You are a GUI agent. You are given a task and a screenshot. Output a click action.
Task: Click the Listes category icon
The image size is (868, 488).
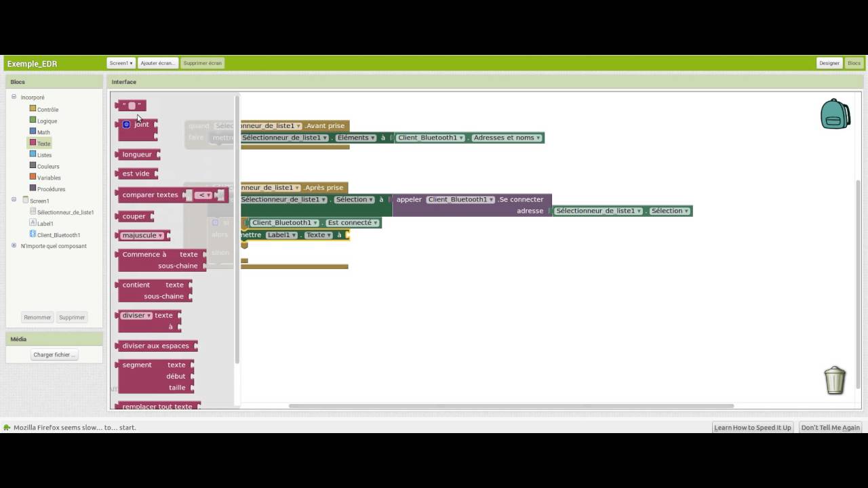point(33,155)
